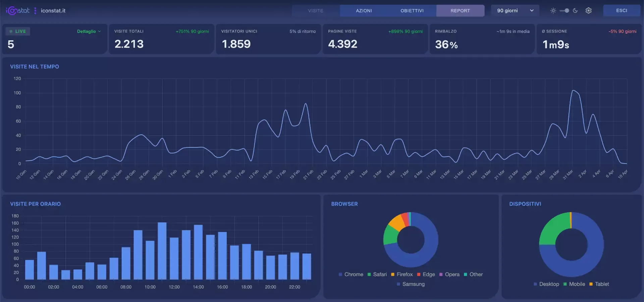Click the Firefox orange legend swatch
The height and width of the screenshot is (302, 644).
point(392,274)
